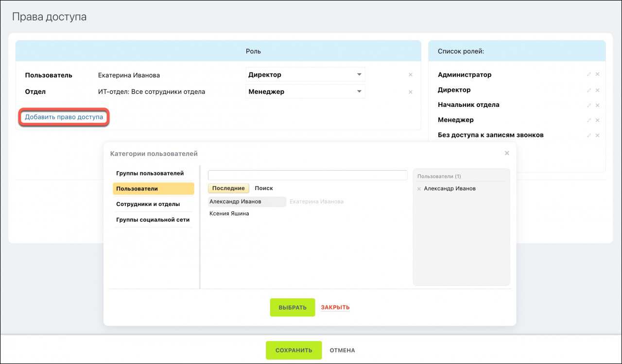Open role dropdown showing Директор

[x=305, y=75]
